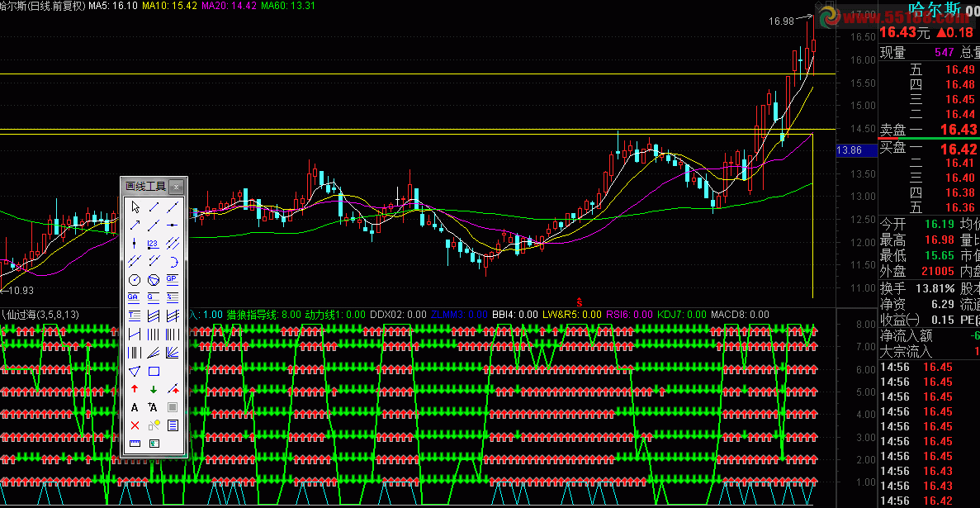Screen dimensions: 980x508
Task: Select the straight line tool in top-right cell
Action: pyautogui.click(x=173, y=207)
